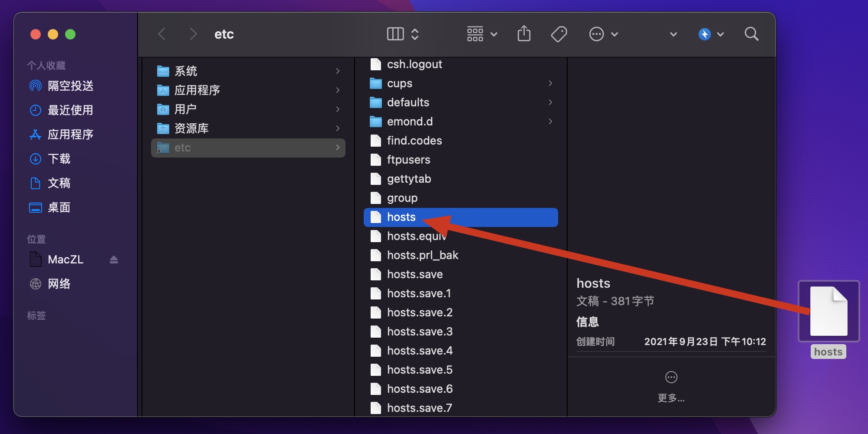The image size is (868, 434).
Task: Select Network (网络) in the sidebar
Action: tap(59, 284)
